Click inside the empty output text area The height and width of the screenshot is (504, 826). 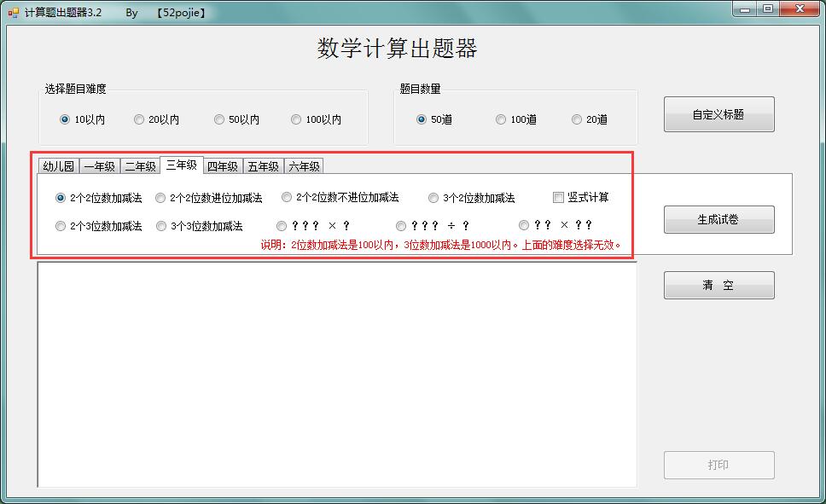(x=337, y=374)
